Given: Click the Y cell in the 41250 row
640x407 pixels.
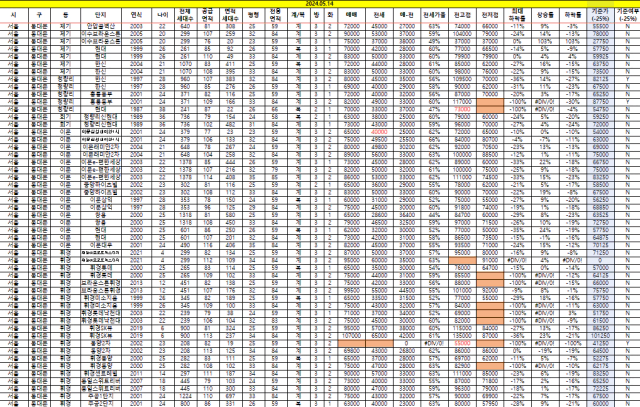Looking at the screenshot, I should (627, 343).
